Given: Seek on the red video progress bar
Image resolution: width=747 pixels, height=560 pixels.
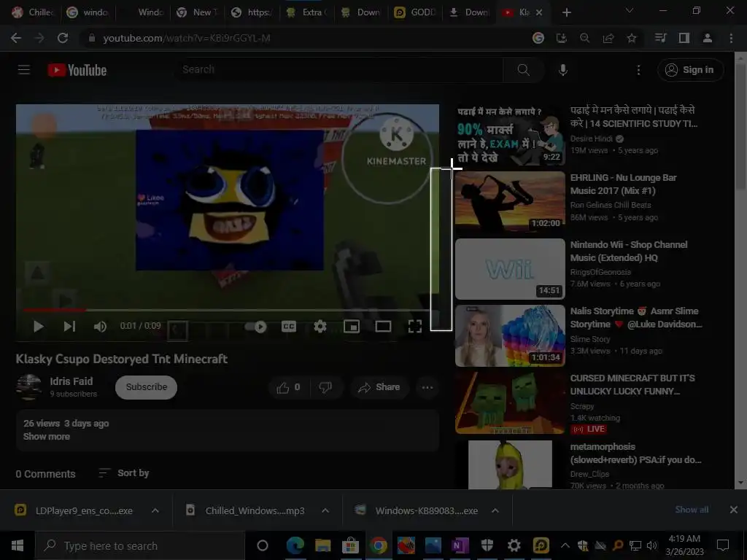Looking at the screenshot, I should [x=227, y=310].
